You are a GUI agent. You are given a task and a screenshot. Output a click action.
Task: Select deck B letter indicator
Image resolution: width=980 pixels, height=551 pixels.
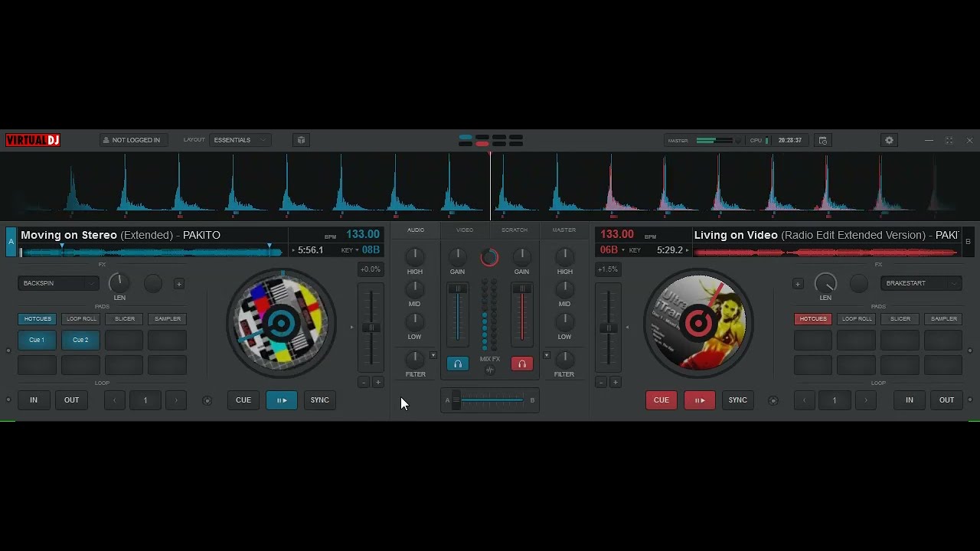pyautogui.click(x=968, y=242)
